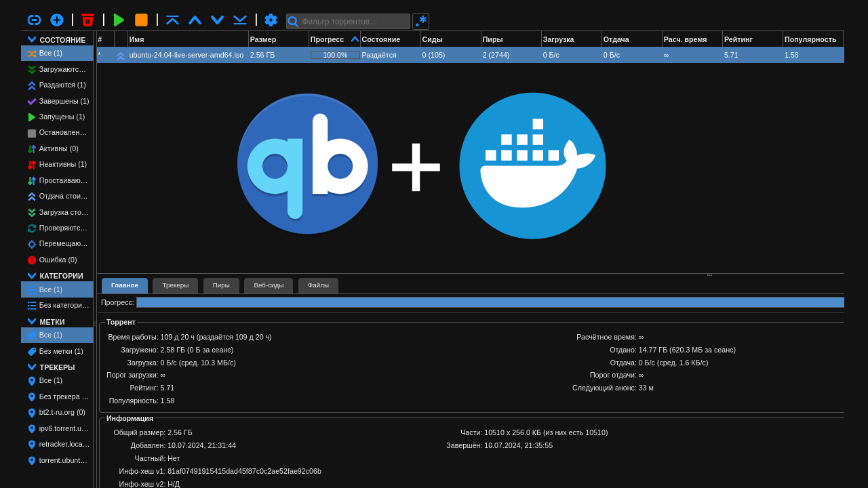The width and height of the screenshot is (868, 488).
Task: Select Простаивают status filter
Action: 57,180
